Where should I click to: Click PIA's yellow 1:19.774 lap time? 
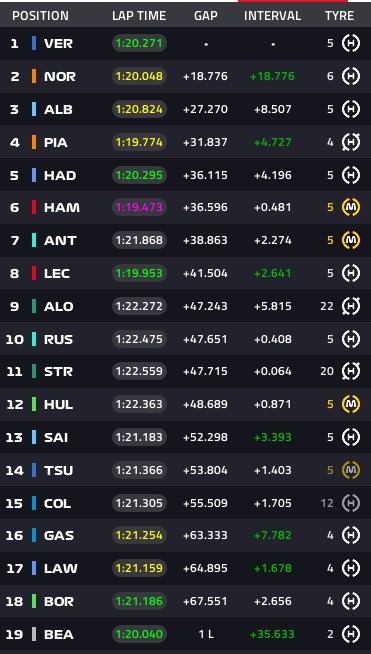click(139, 142)
